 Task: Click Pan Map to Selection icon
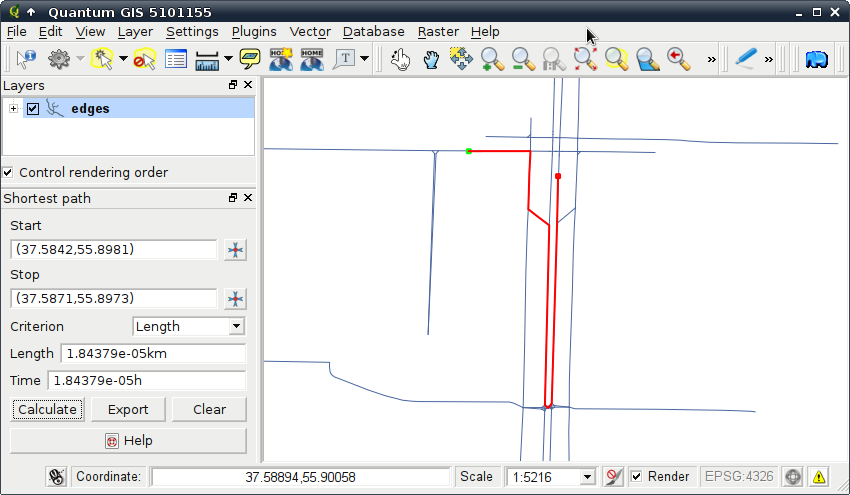pyautogui.click(x=461, y=59)
